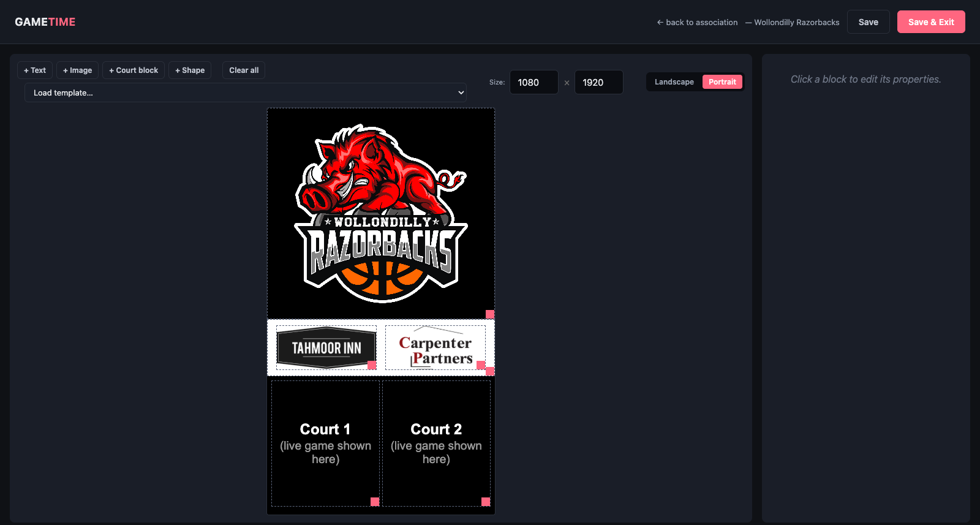The image size is (980, 525).
Task: Edit the canvas width field 1080
Action: point(534,82)
